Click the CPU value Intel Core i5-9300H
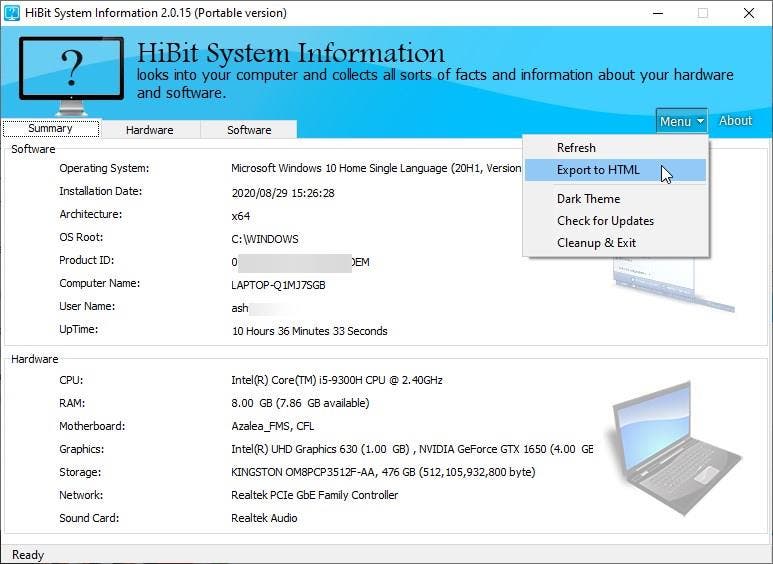773x564 pixels. (337, 381)
